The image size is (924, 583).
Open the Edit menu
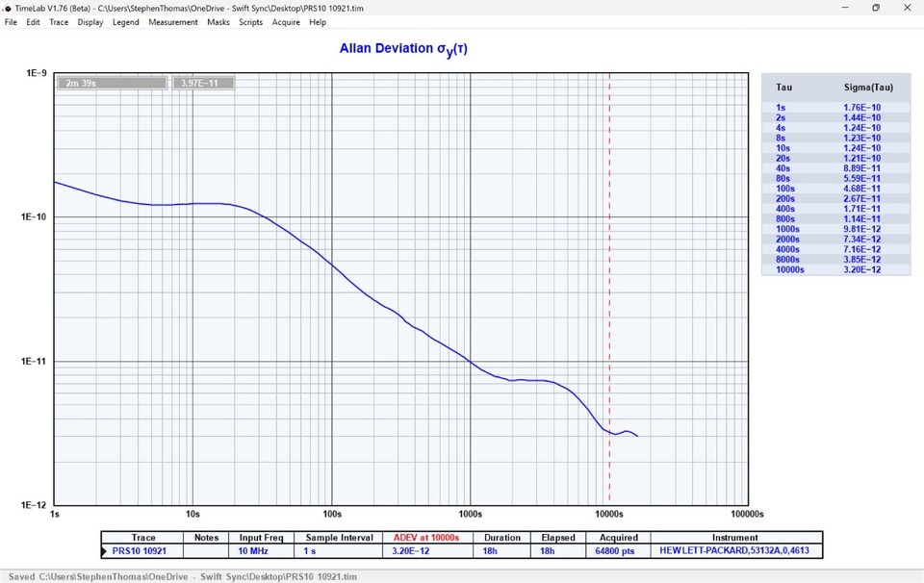pyautogui.click(x=33, y=21)
